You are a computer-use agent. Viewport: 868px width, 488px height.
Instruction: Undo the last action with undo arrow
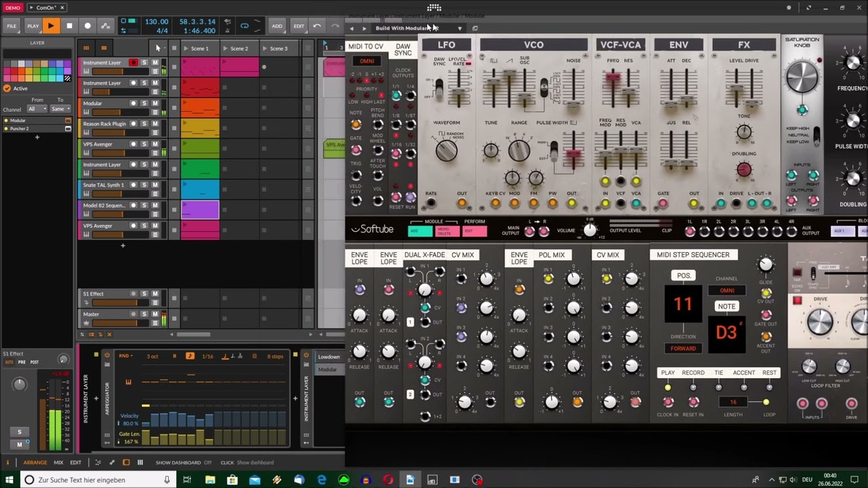click(317, 26)
